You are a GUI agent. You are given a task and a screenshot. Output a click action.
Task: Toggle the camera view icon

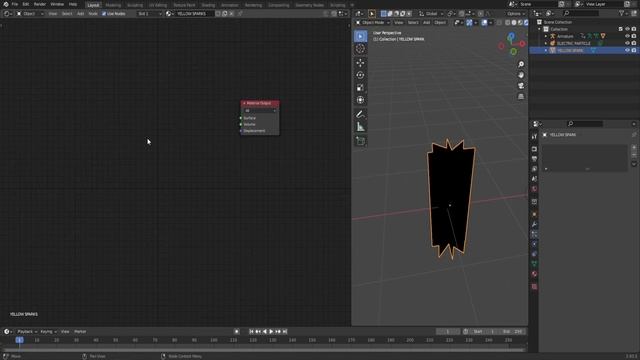click(521, 86)
